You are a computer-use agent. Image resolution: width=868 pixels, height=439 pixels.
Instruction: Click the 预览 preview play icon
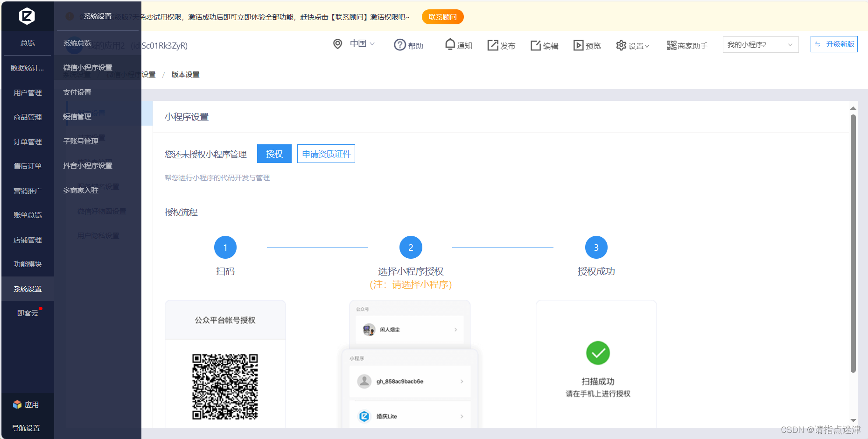[579, 45]
